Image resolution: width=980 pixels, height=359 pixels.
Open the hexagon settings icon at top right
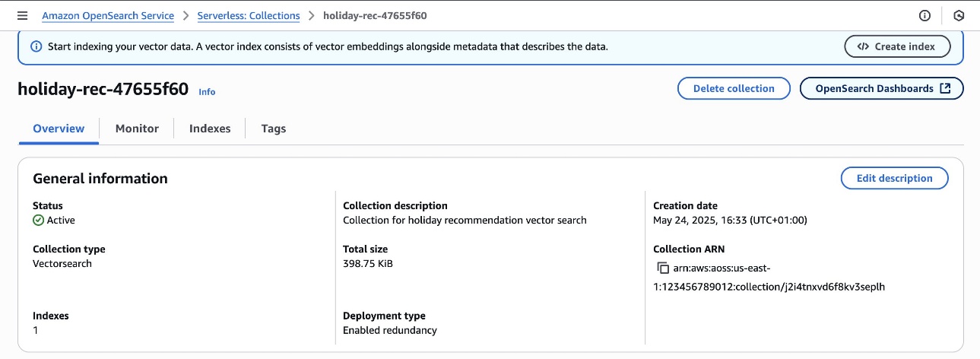pos(959,15)
